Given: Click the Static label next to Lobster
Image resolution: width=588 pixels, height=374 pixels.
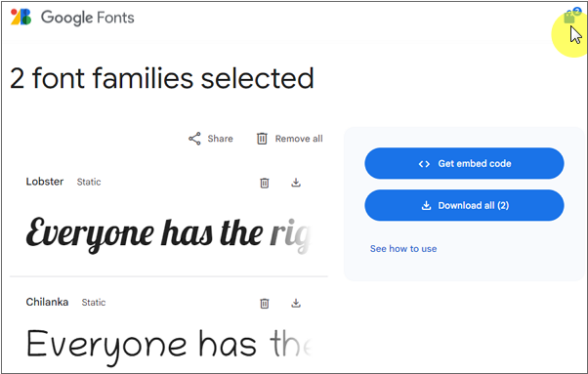Looking at the screenshot, I should [x=89, y=183].
